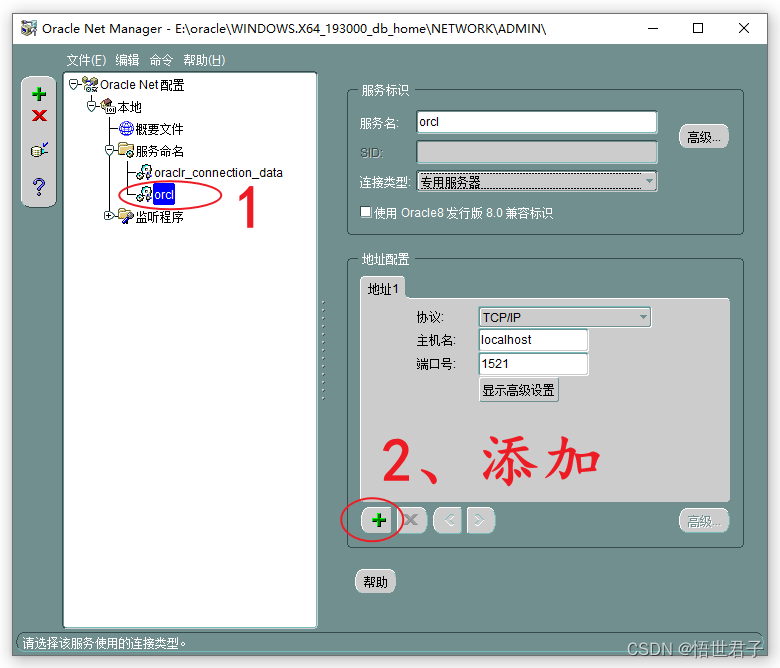Click the disabled SID field
780x668 pixels.
537,152
